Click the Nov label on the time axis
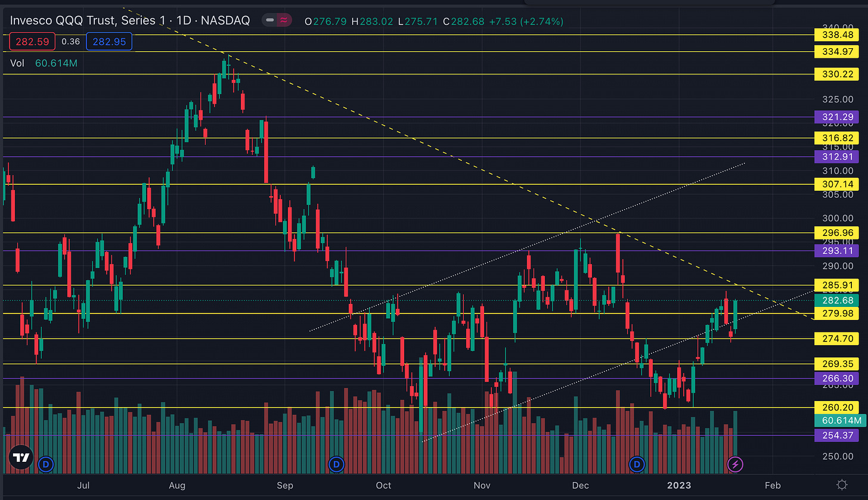This screenshot has height=500, width=868. point(482,485)
